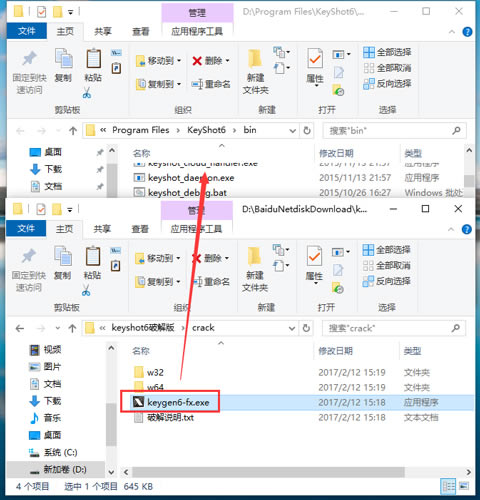Click the horizontal scrollbar in the crack window
The width and height of the screenshot is (480, 500).
pos(269,472)
